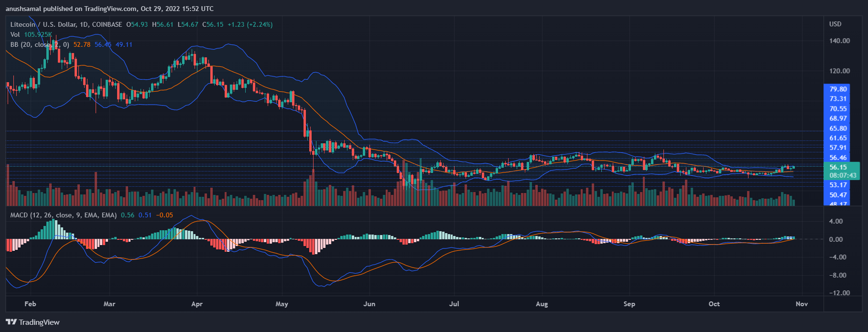Screen dimensions: 868x332
Task: Select the 79.80 highlighted price level label
Action: click(838, 89)
